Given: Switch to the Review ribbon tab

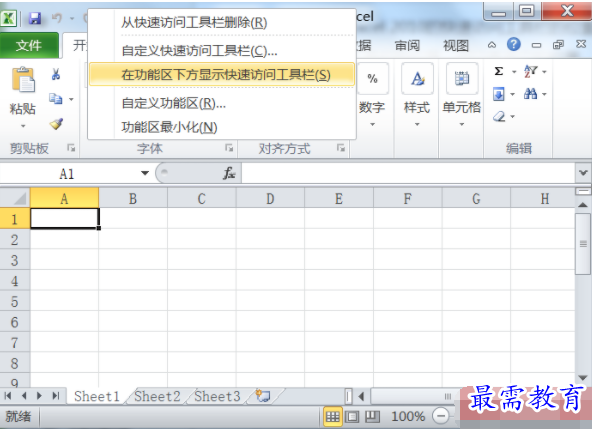Looking at the screenshot, I should coord(407,45).
